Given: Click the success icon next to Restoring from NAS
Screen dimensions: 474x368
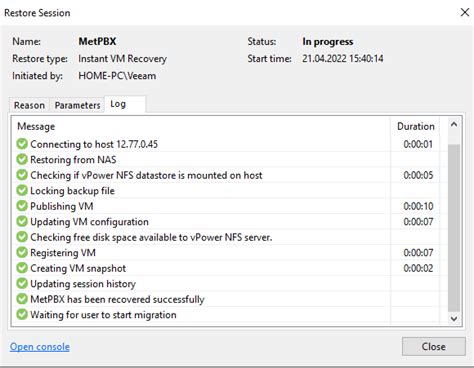Looking at the screenshot, I should coord(22,159).
